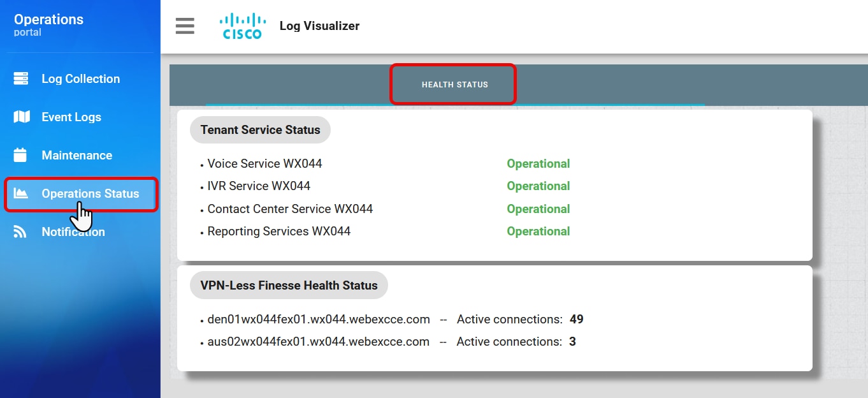The image size is (868, 398).
Task: Click Operational status for Contact Center Service
Action: pyautogui.click(x=538, y=209)
